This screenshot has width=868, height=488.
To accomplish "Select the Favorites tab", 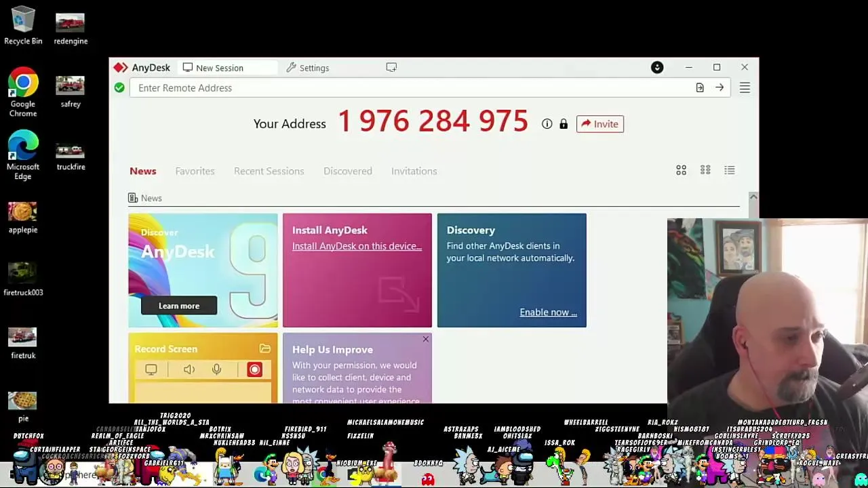I will (195, 171).
